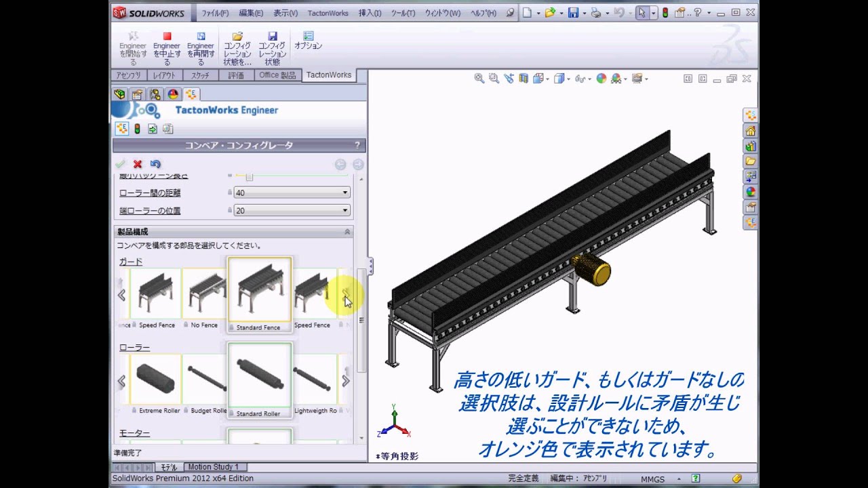Open the ツール(T) menu
Image resolution: width=868 pixels, height=488 pixels.
click(x=403, y=13)
